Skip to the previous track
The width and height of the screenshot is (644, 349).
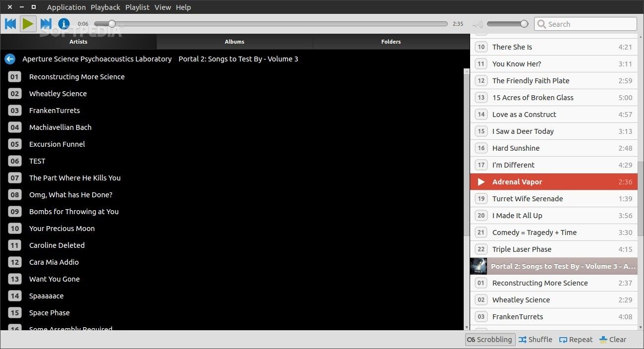tap(10, 24)
